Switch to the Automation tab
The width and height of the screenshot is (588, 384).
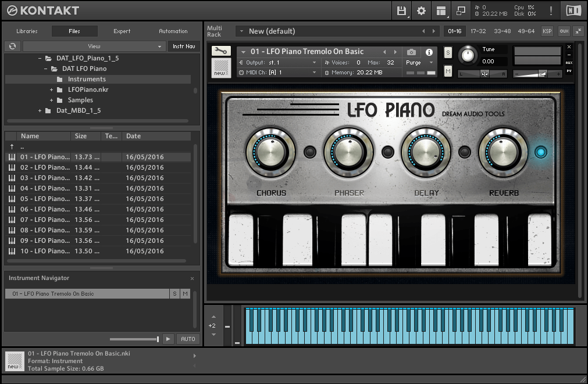pos(173,31)
